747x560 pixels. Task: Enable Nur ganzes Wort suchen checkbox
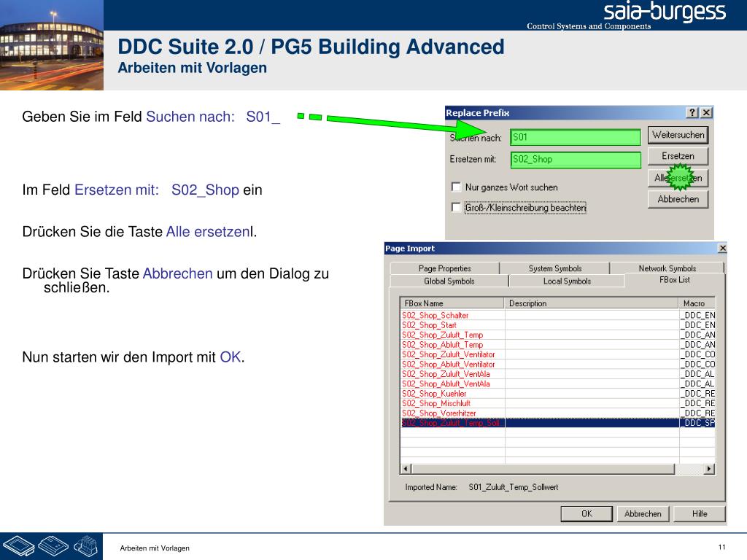[x=456, y=187]
